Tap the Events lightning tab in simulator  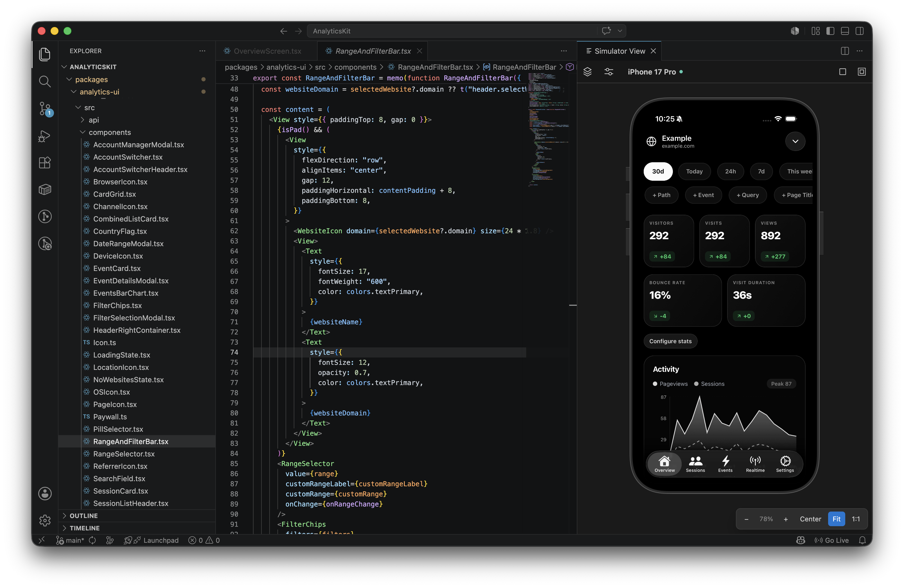[x=725, y=464]
